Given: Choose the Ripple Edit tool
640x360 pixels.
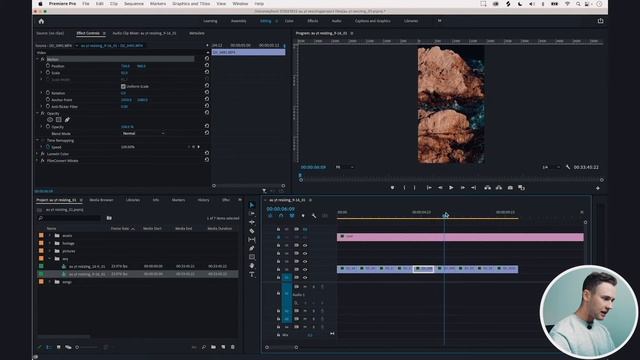Looking at the screenshot, I should click(x=252, y=222).
